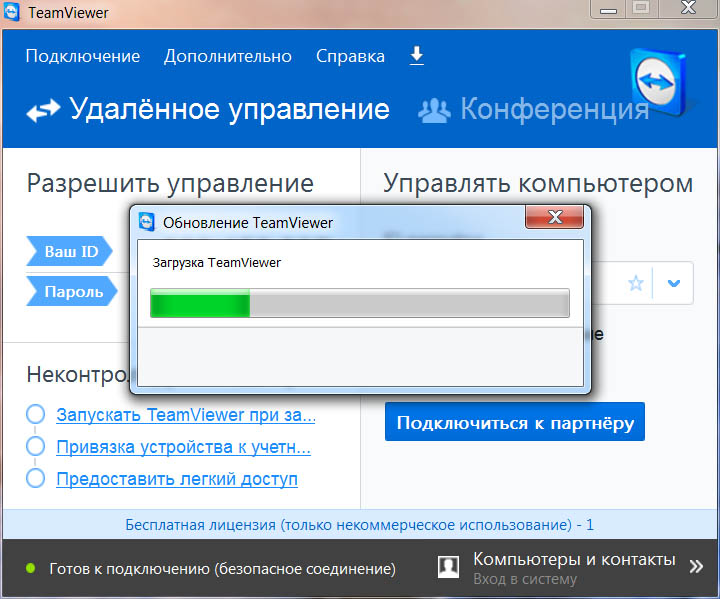
Task: Click the favorites star icon
Action: (636, 283)
